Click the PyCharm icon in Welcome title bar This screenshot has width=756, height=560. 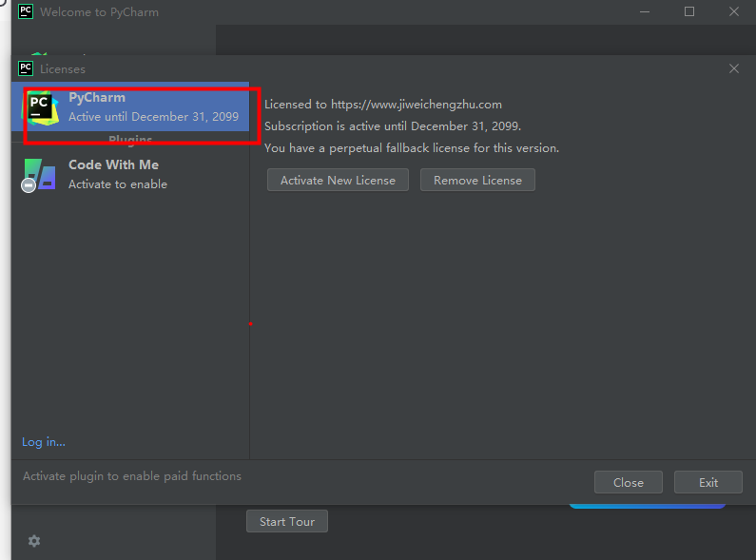coord(26,12)
